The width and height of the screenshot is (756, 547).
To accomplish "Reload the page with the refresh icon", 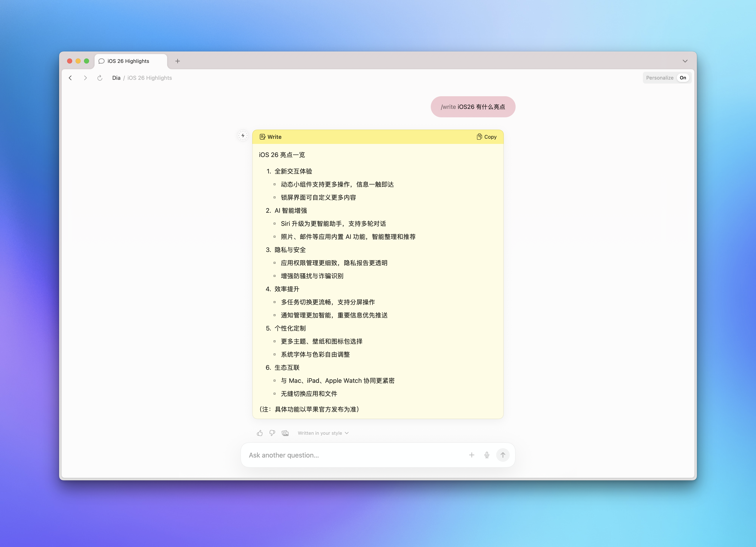I will click(100, 78).
